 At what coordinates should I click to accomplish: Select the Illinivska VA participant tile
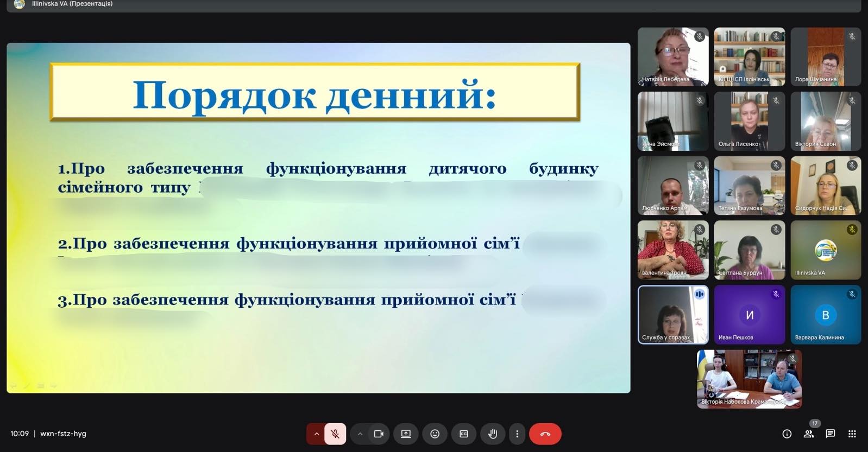pyautogui.click(x=825, y=250)
